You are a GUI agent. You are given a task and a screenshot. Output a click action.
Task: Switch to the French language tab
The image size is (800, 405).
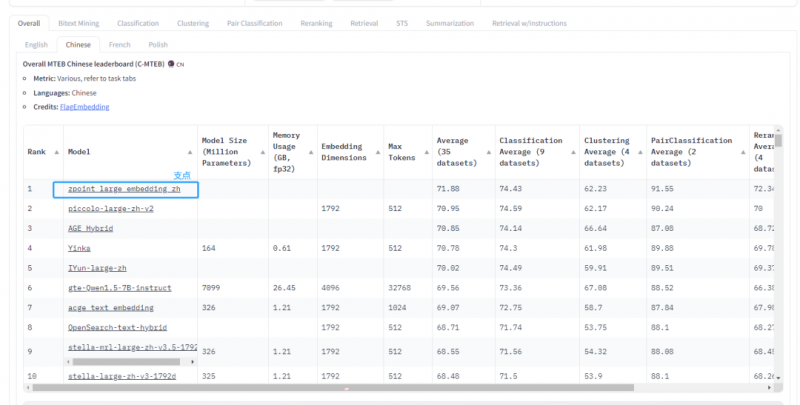(119, 45)
